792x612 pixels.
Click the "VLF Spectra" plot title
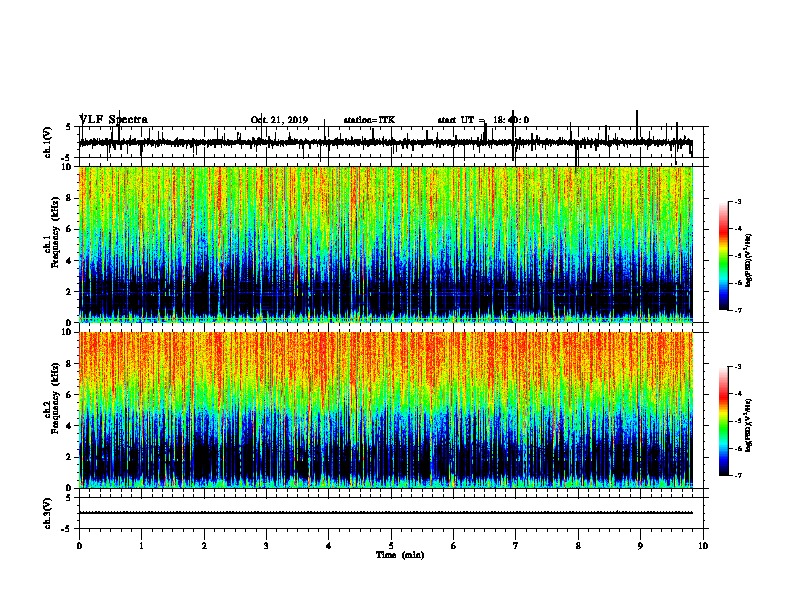(x=114, y=120)
